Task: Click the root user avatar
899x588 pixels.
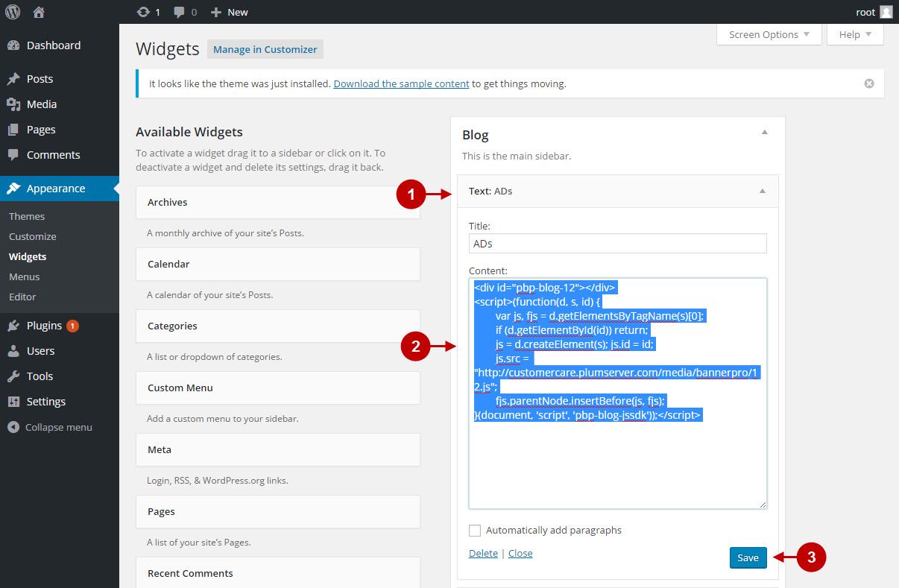Action: 886,12
